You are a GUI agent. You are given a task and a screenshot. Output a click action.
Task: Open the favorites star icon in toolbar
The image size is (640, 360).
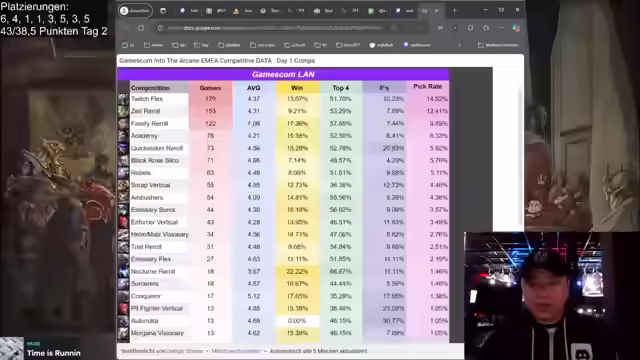pyautogui.click(x=486, y=28)
